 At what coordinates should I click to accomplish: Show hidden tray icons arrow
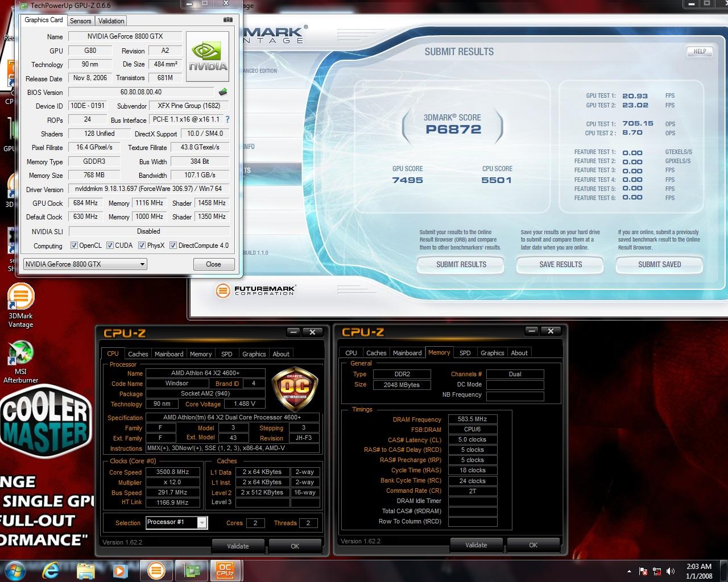[629, 571]
